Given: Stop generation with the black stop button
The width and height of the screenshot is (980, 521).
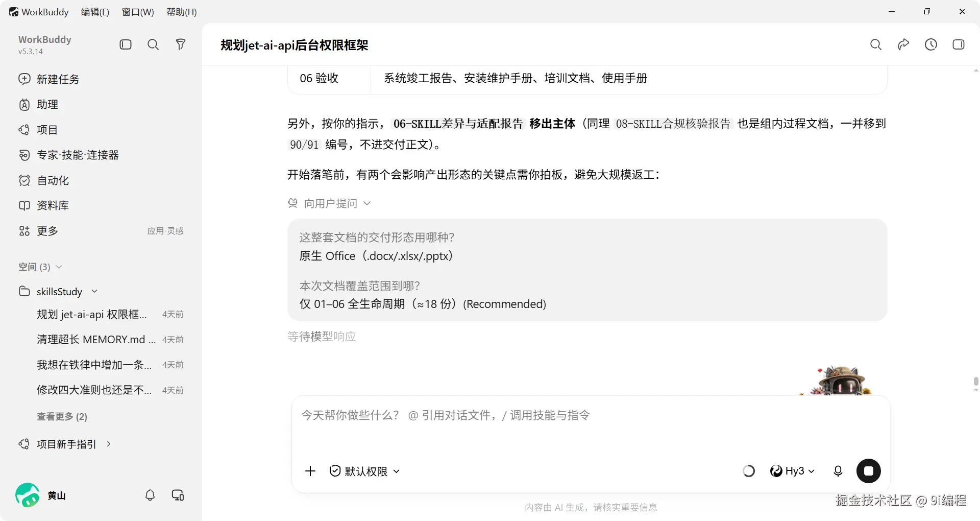Looking at the screenshot, I should (869, 471).
